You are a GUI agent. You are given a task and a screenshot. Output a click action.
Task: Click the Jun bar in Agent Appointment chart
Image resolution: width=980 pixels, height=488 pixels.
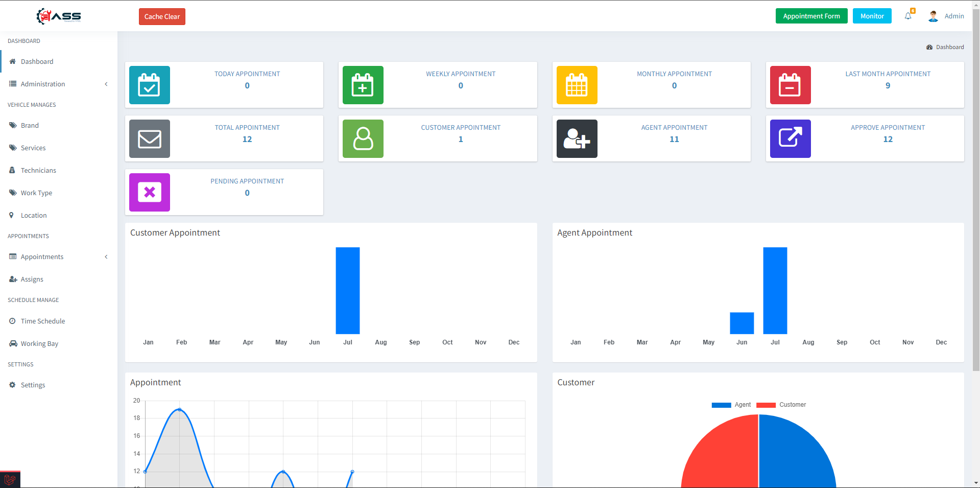pyautogui.click(x=742, y=323)
